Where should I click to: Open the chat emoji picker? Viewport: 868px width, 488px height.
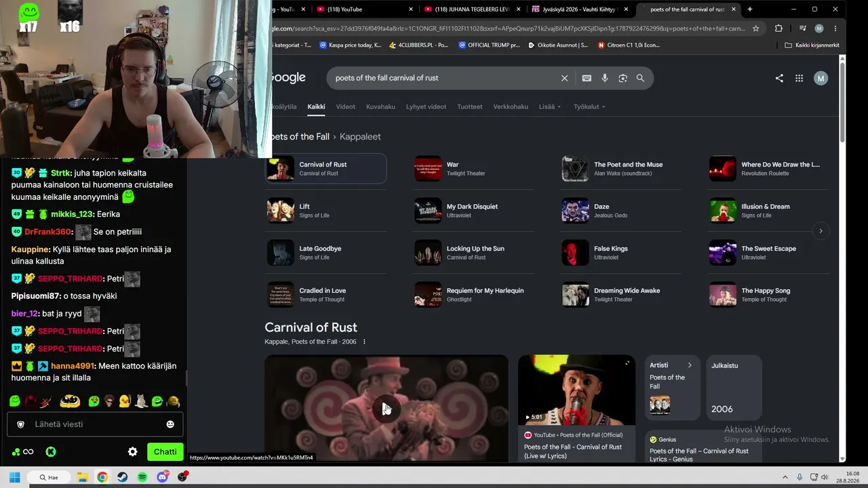click(170, 424)
